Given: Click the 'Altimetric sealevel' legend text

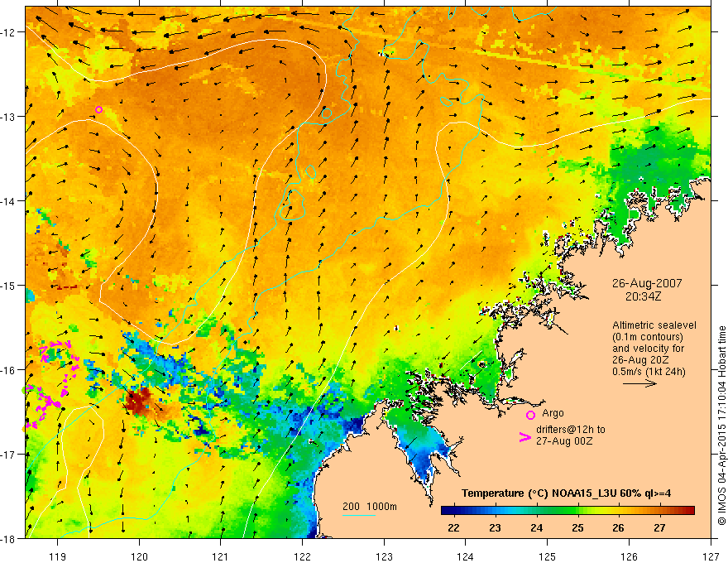Looking at the screenshot, I should tap(654, 325).
